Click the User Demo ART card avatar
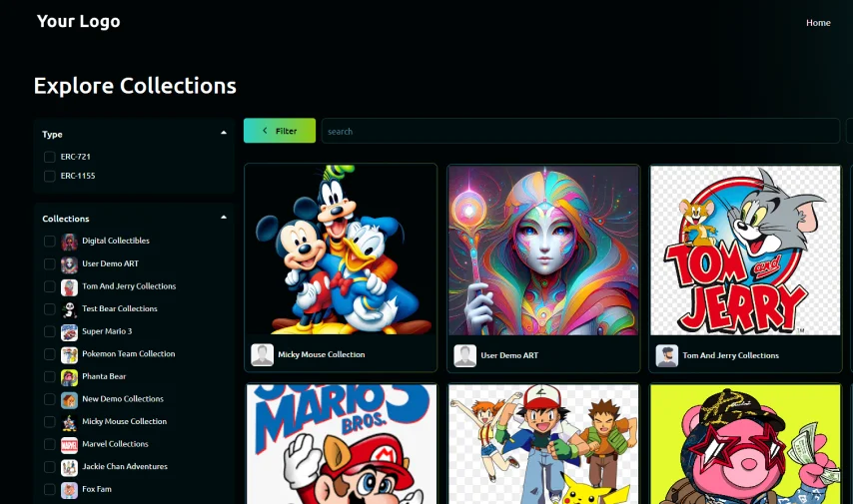The image size is (853, 504). click(x=465, y=355)
